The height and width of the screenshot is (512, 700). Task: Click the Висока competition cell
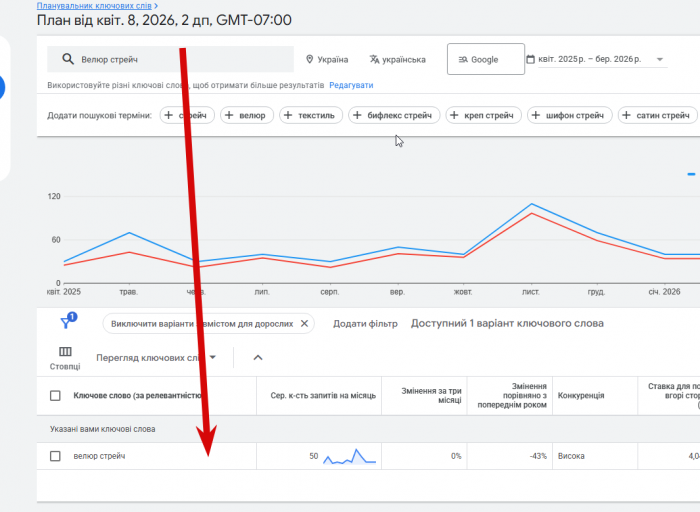(x=571, y=456)
